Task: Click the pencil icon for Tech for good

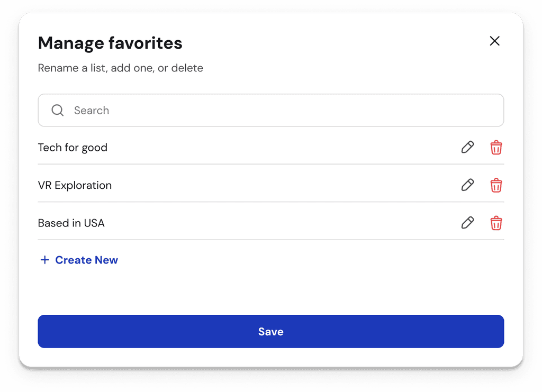Action: click(467, 148)
